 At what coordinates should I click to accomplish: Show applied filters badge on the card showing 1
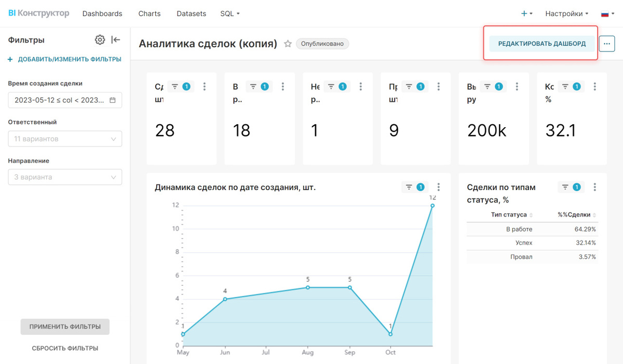click(x=337, y=87)
